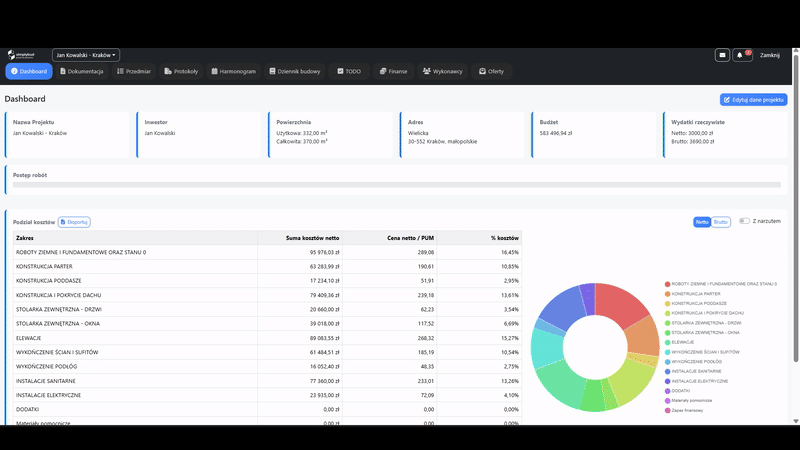Open the Dokumentacja tab
Screen dimensions: 800x450
82,71
